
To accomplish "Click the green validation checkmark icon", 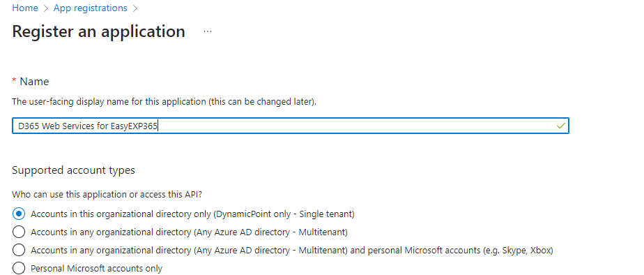I will pos(560,126).
